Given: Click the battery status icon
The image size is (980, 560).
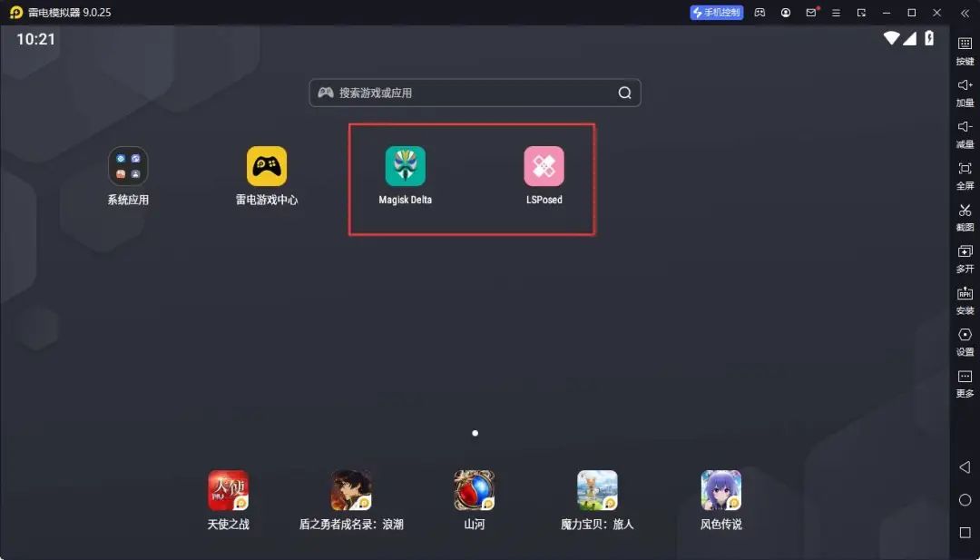Looking at the screenshot, I should tap(929, 38).
